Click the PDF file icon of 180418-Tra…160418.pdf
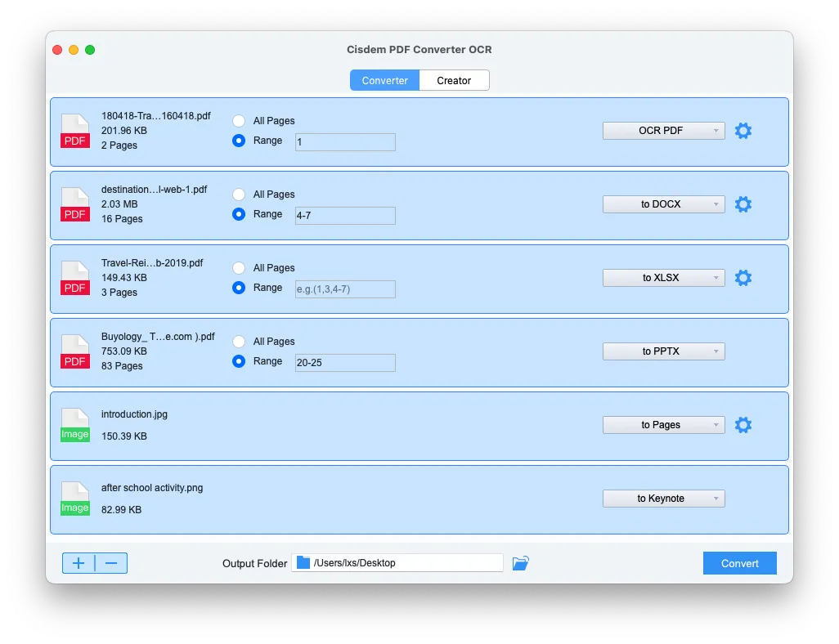This screenshot has height=644, width=839. coord(75,131)
